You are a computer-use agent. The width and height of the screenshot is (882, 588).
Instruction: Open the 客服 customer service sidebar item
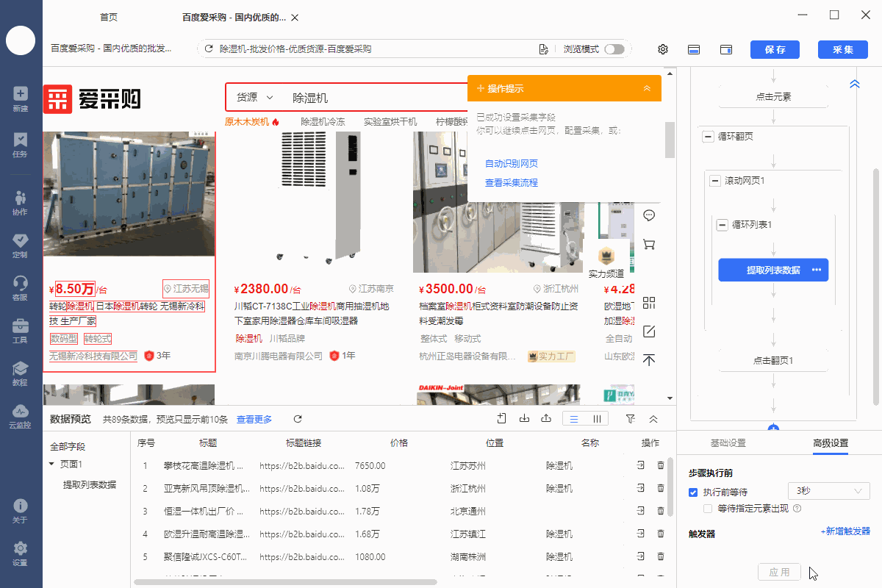click(x=21, y=288)
